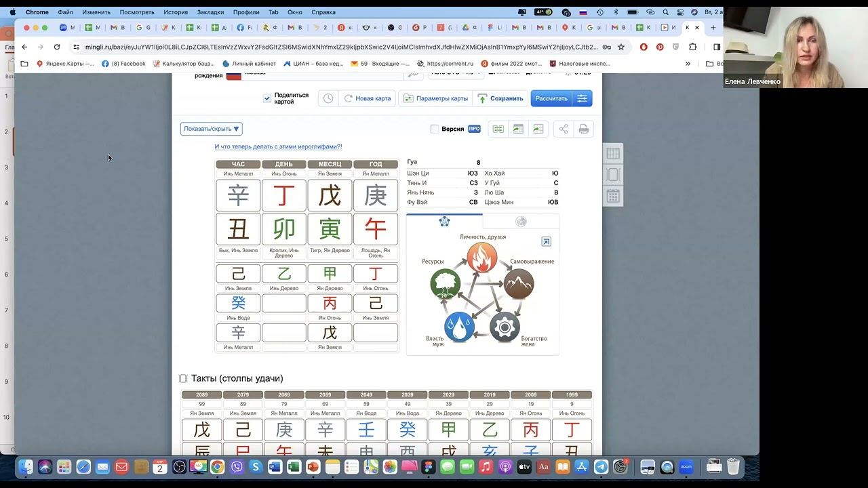This screenshot has height=488, width=868.
Task: Click the МЕСЯЦ column header
Action: coord(330,164)
